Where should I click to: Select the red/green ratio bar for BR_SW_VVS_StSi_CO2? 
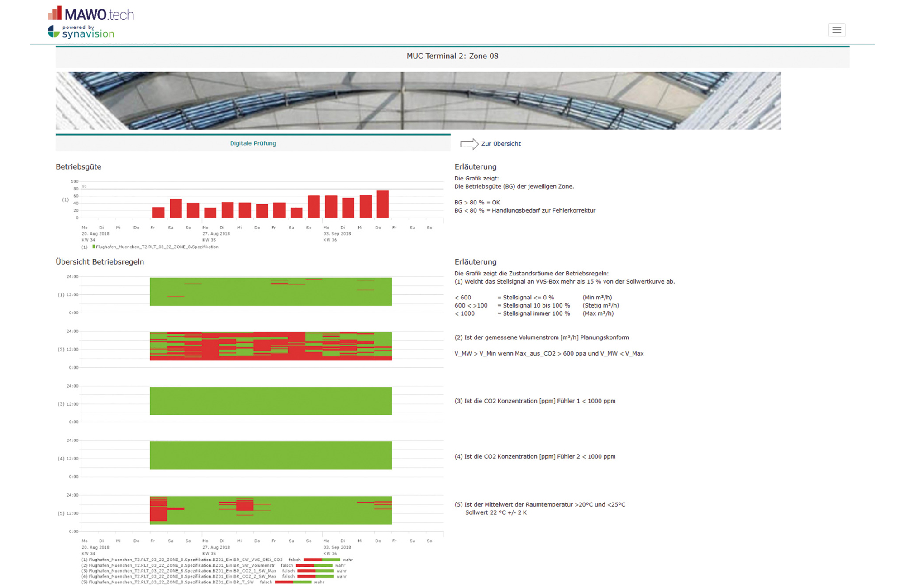pyautogui.click(x=322, y=560)
